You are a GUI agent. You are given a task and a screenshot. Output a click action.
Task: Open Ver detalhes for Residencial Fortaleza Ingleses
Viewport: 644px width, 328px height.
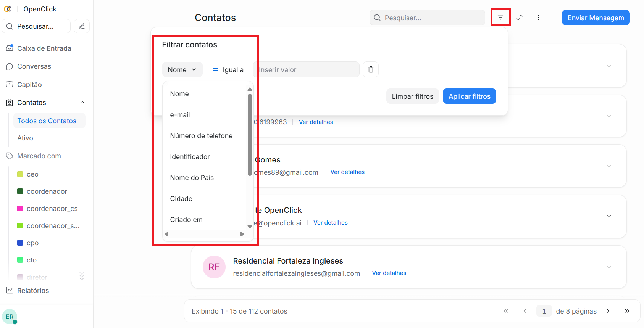click(389, 273)
